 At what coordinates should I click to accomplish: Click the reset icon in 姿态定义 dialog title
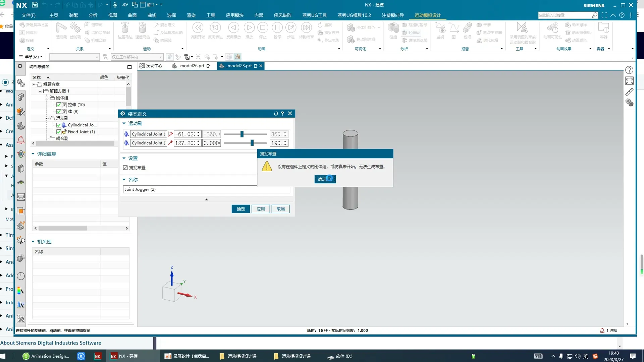[276, 114]
